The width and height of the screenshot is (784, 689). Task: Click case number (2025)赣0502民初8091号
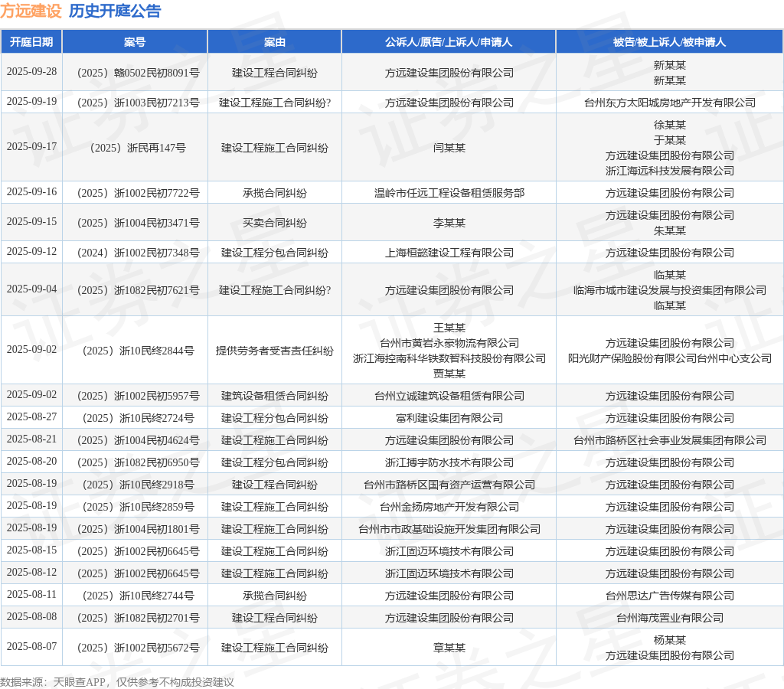coord(138,73)
